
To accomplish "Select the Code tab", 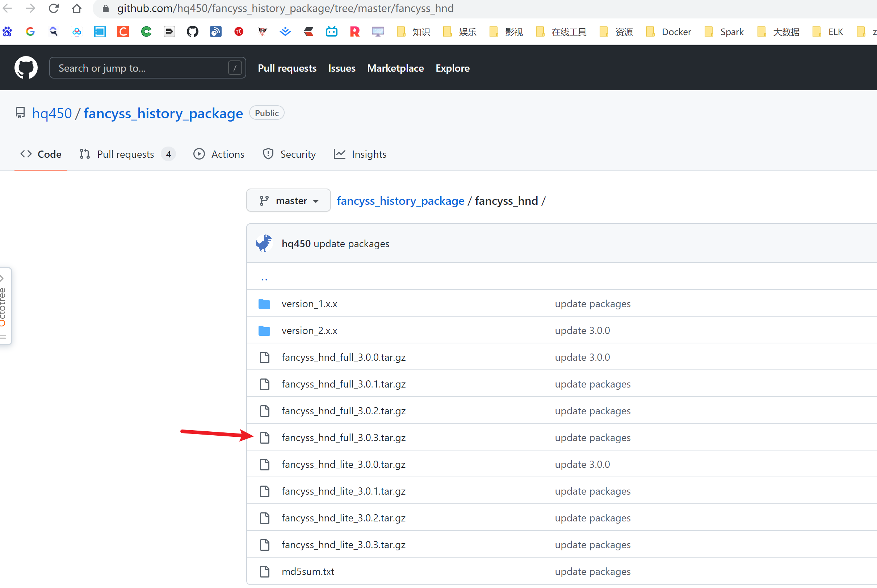I will point(42,153).
